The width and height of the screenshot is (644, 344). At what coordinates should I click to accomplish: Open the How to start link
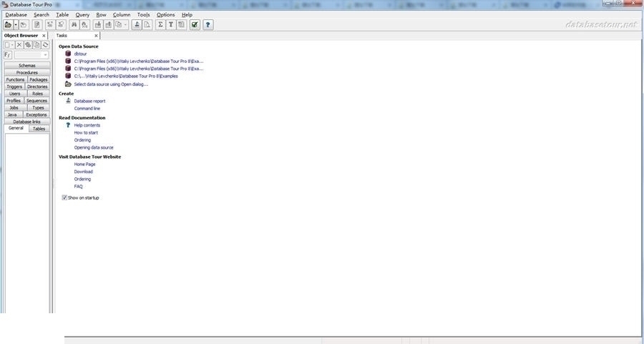point(86,132)
